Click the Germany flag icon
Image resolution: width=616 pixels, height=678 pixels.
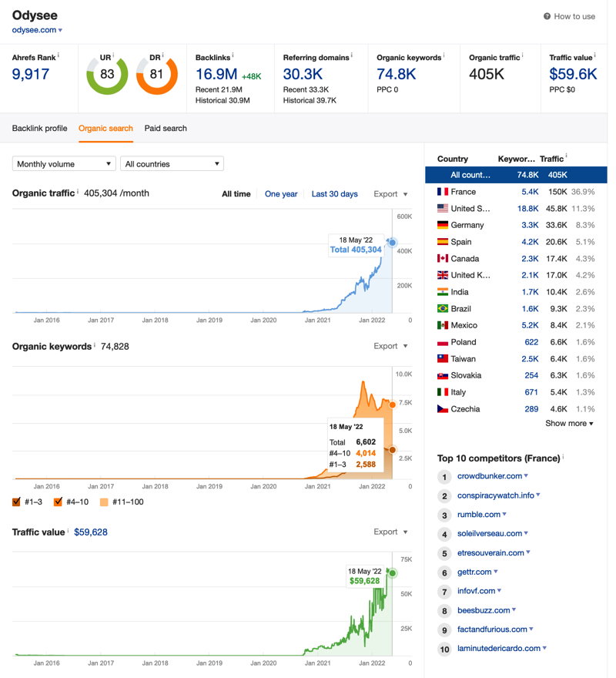(442, 225)
